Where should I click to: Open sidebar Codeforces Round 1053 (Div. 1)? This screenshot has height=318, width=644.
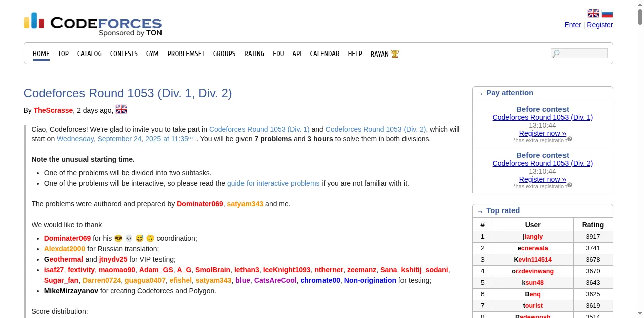542,117
